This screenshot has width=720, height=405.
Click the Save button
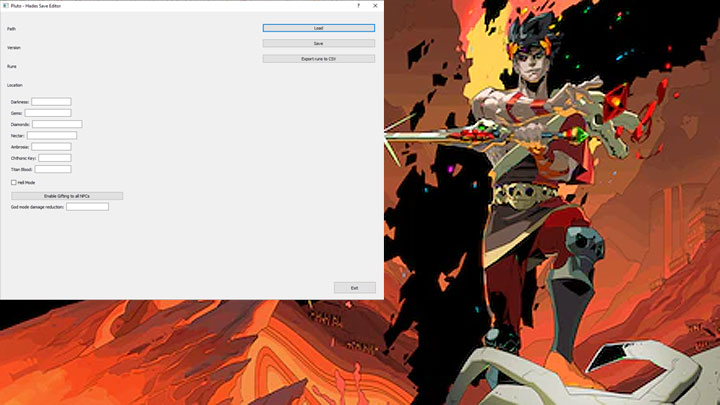tap(319, 43)
